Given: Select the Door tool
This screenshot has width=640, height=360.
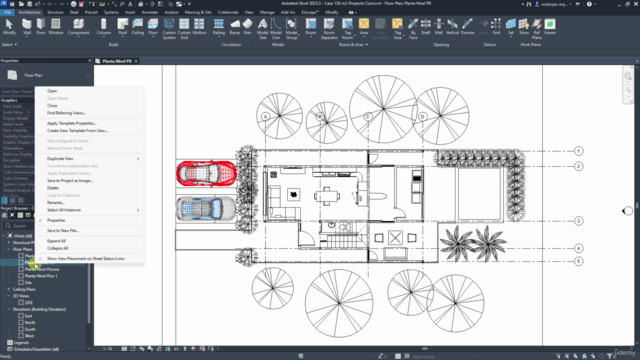Looking at the screenshot, I should 41,27.
